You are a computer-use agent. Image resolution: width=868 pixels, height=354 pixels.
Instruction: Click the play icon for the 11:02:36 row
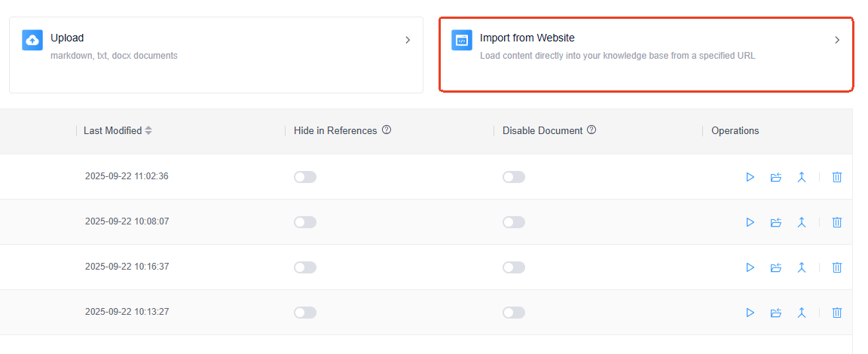[750, 177]
